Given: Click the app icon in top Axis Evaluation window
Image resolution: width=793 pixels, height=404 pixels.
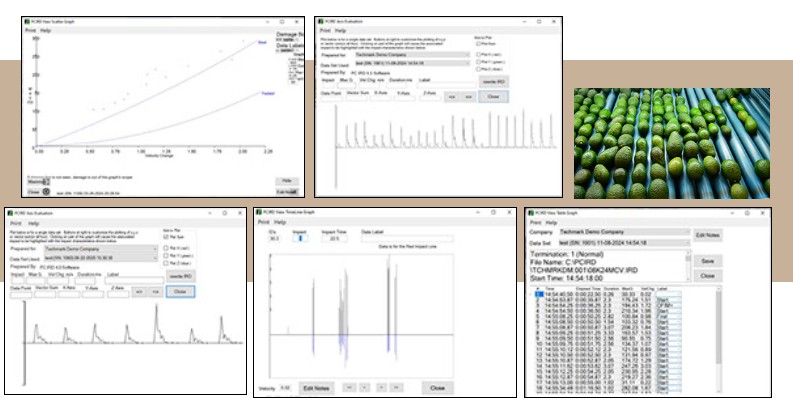Looking at the screenshot, I should [x=322, y=21].
